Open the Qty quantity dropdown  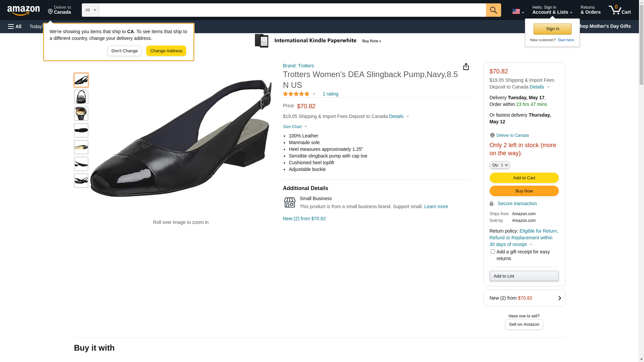coord(499,165)
